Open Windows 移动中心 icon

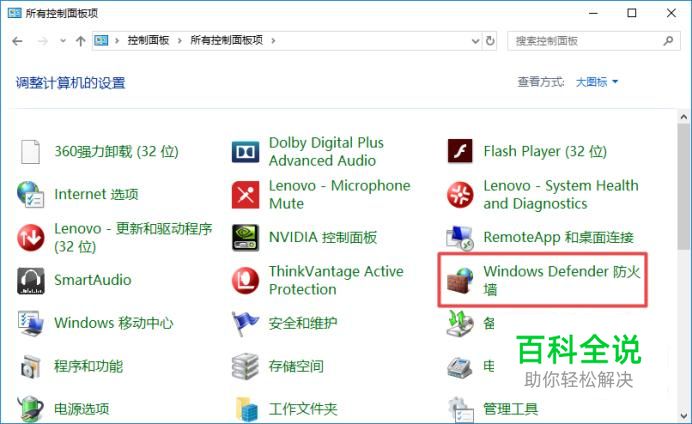pos(30,323)
